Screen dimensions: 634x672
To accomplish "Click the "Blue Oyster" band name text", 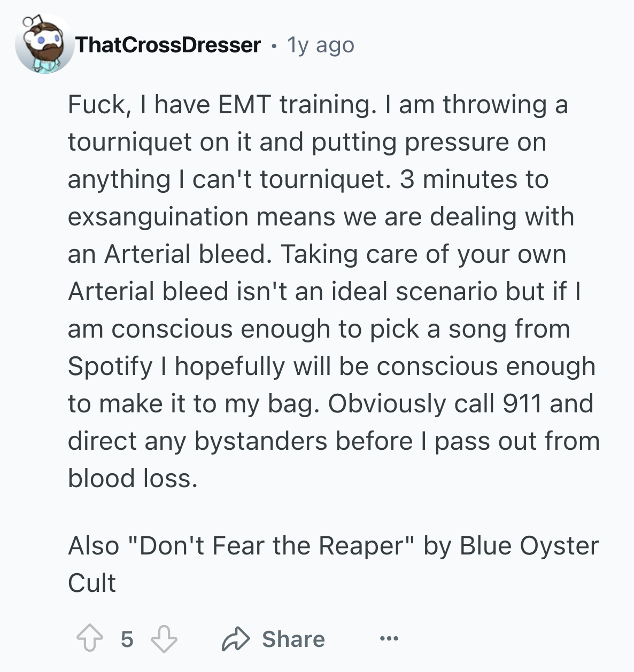I will 529,546.
